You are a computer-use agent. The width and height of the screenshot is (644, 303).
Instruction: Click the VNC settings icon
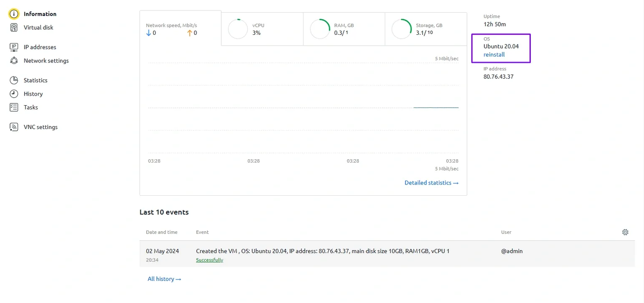coord(14,127)
